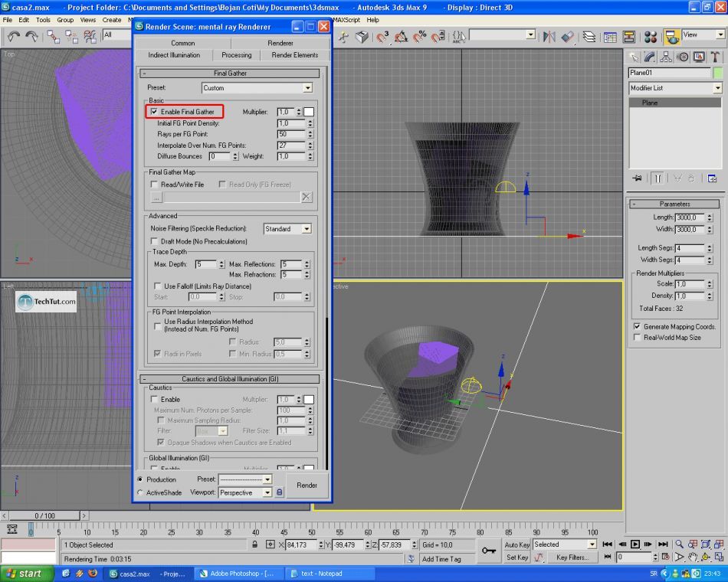Screen dimensions: 728x582
Task: Activate the Unlink Selection tool
Action: 71,36
